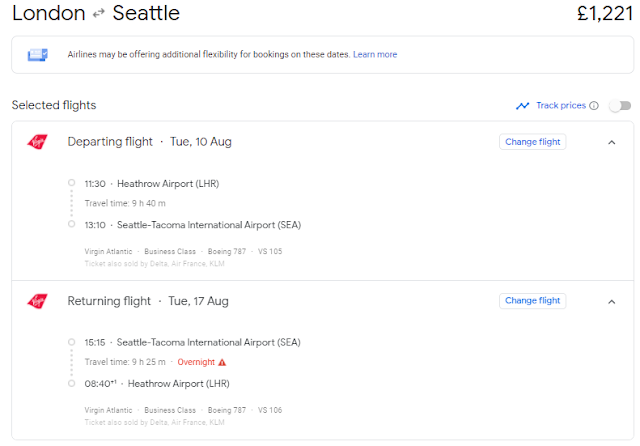
Task: Enable the Track prices toggle
Action: click(x=620, y=106)
